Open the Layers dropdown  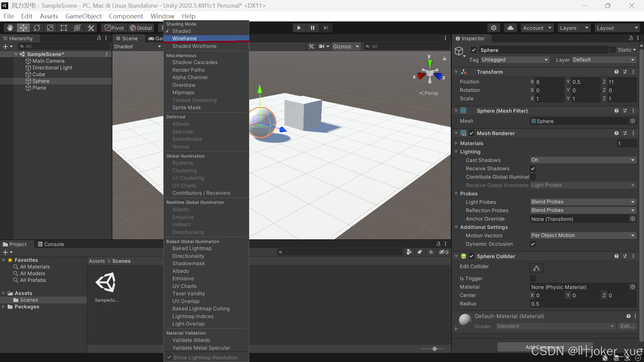click(574, 28)
